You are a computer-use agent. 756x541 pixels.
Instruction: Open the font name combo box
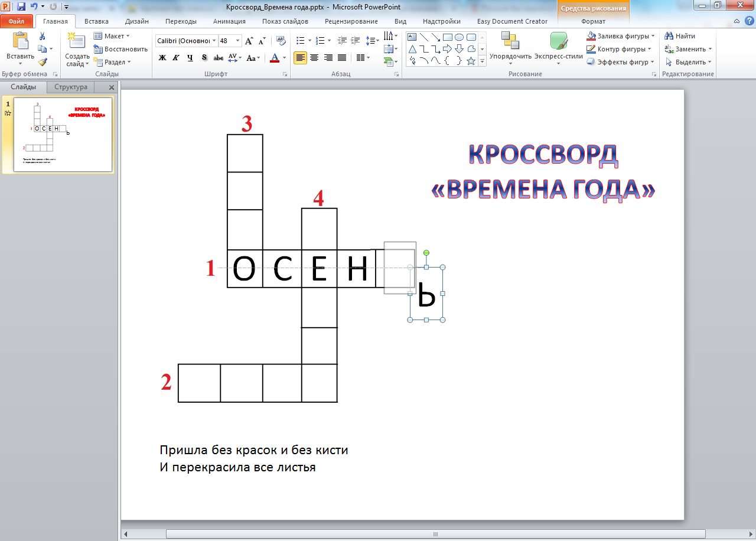187,41
